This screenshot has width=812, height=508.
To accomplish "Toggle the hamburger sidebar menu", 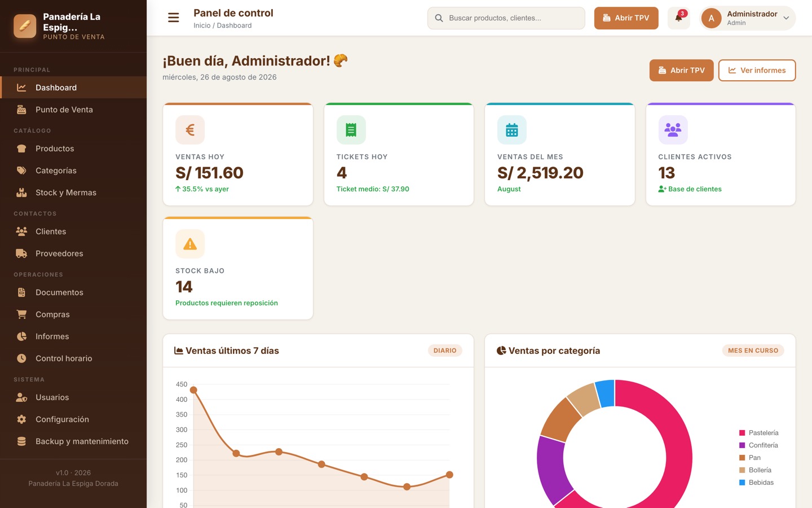I will (173, 18).
